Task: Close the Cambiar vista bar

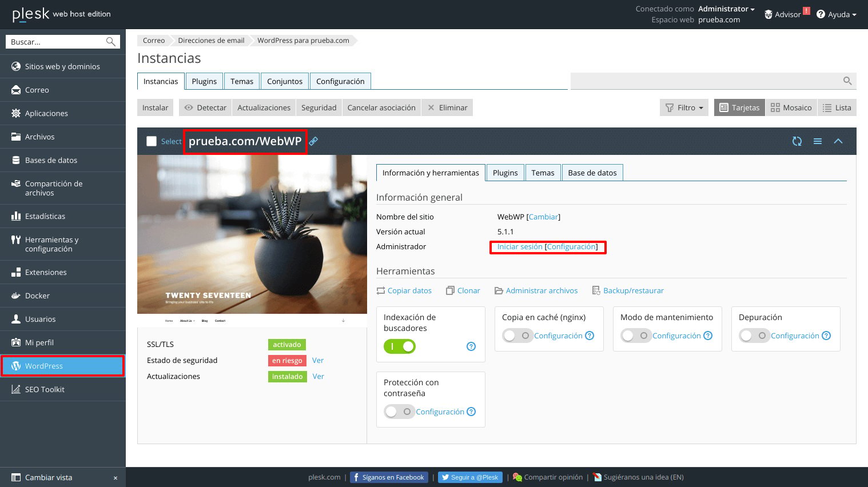Action: point(116,478)
